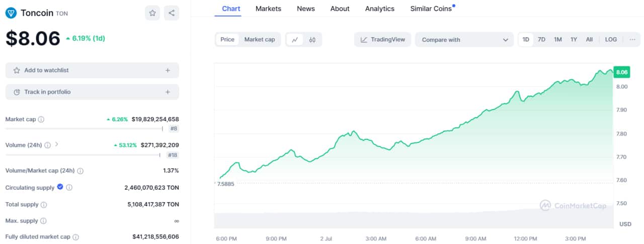Screen dimensions: 644x244
Task: Click the 2 Jul date label on axis
Action: tap(326, 238)
